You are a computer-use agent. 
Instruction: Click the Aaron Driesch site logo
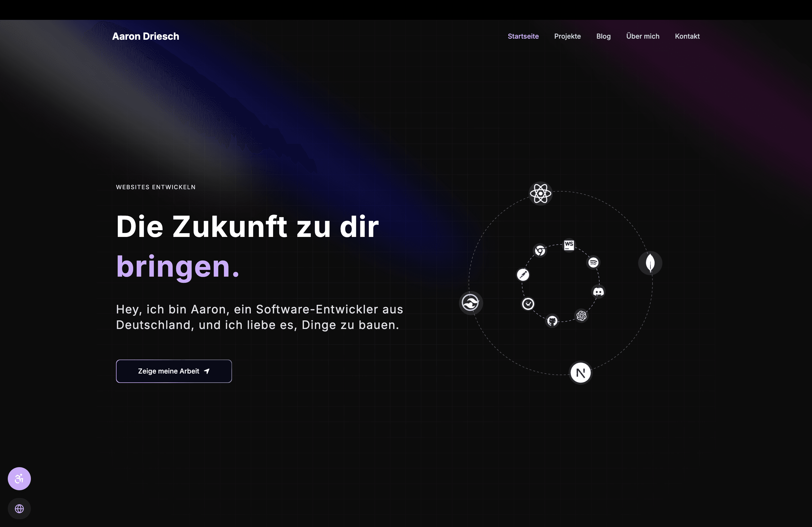click(146, 36)
